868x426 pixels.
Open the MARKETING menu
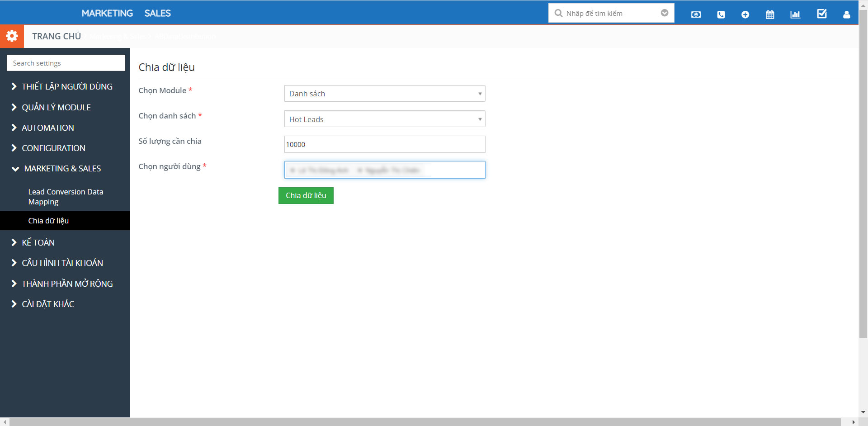coord(107,13)
